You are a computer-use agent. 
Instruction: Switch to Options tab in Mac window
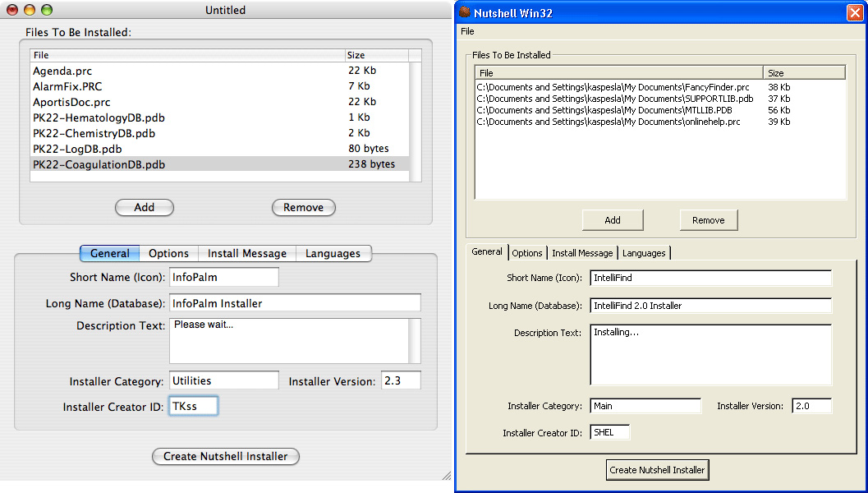point(169,254)
